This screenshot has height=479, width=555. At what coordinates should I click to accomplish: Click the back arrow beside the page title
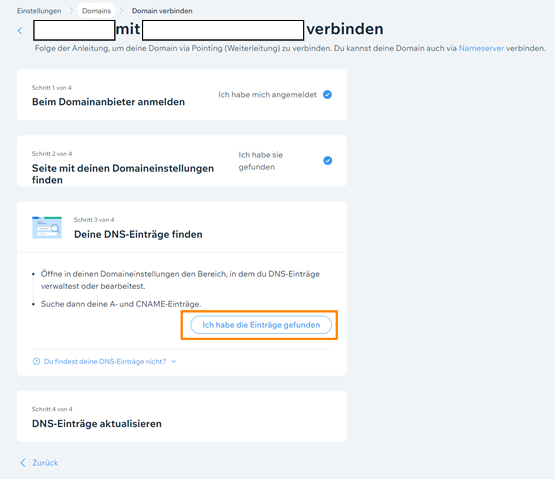pos(20,31)
